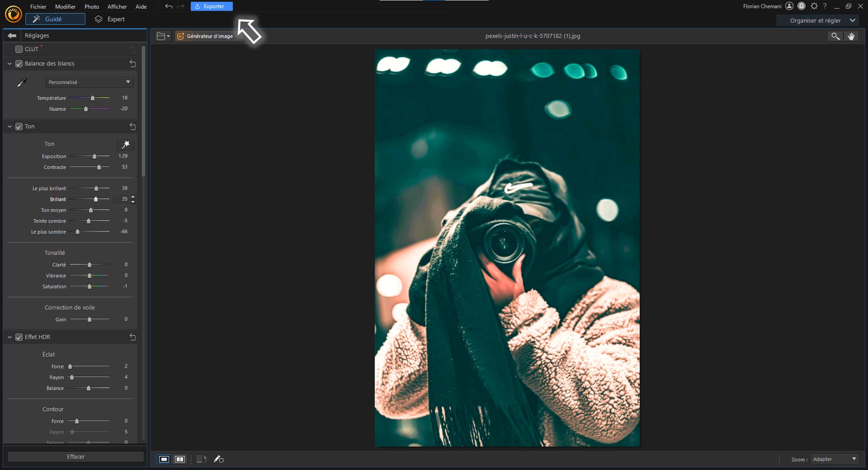Decrease Brillant value with down stepper
This screenshot has width=868, height=470.
pos(133,202)
